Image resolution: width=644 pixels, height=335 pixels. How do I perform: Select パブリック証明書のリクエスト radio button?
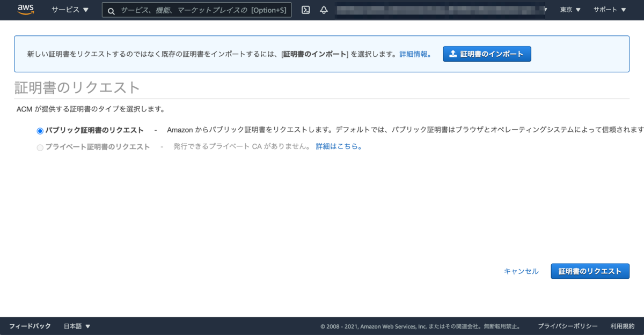tap(40, 131)
